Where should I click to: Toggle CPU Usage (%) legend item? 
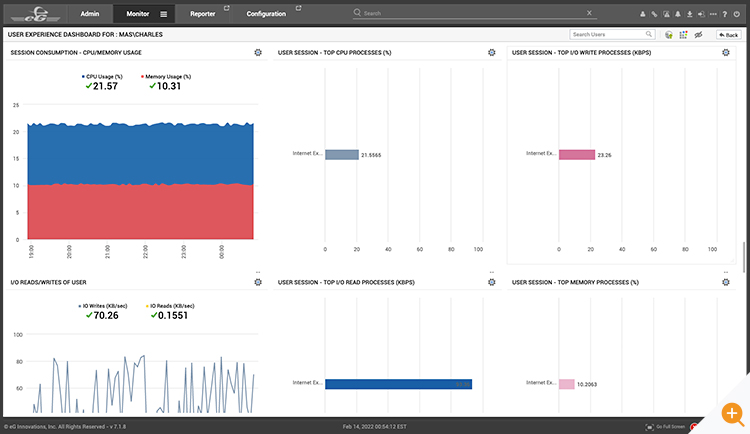point(102,77)
